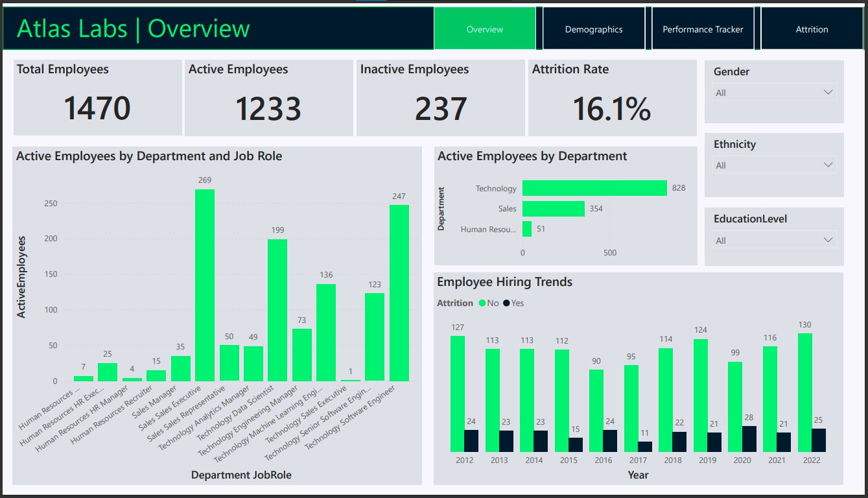Click the Active Employees 1233 card
Viewport: 868px width, 498px height.
coord(268,98)
